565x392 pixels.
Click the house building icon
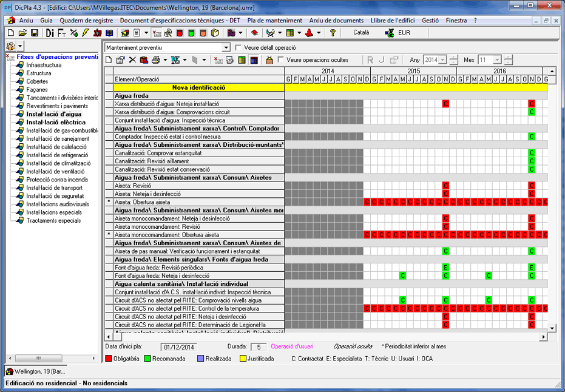[125, 33]
